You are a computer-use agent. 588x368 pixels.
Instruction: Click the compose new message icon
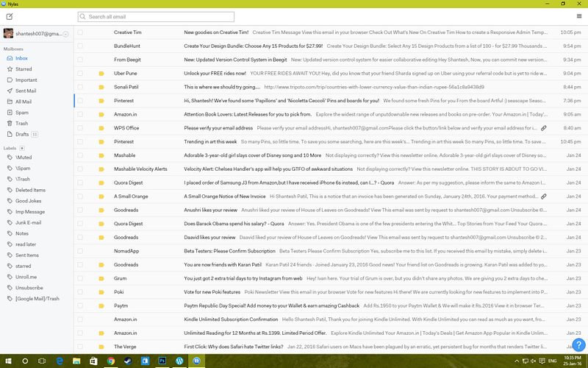tap(10, 16)
